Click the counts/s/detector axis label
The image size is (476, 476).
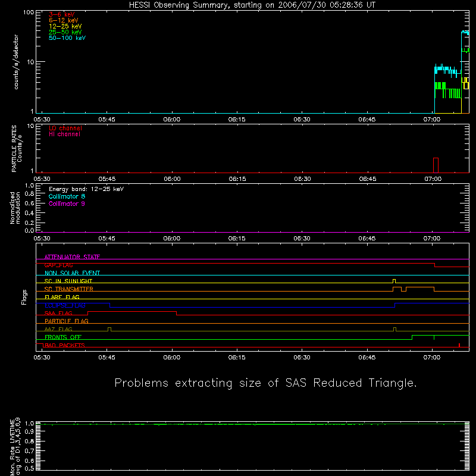click(16, 62)
